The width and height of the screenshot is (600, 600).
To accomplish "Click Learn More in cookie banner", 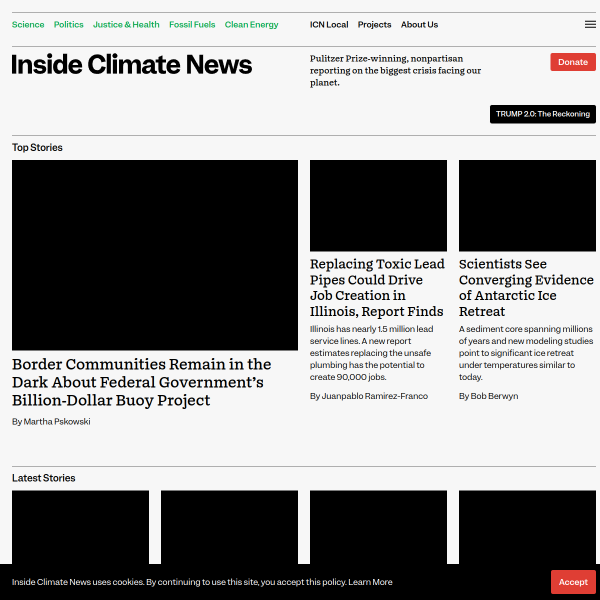I will click(x=370, y=582).
